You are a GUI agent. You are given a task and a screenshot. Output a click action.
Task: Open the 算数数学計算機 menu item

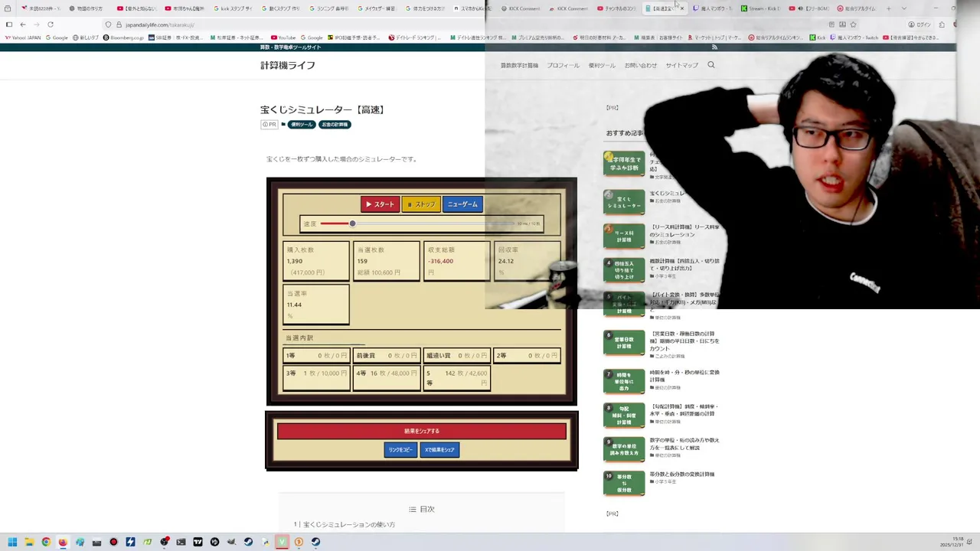coord(519,65)
